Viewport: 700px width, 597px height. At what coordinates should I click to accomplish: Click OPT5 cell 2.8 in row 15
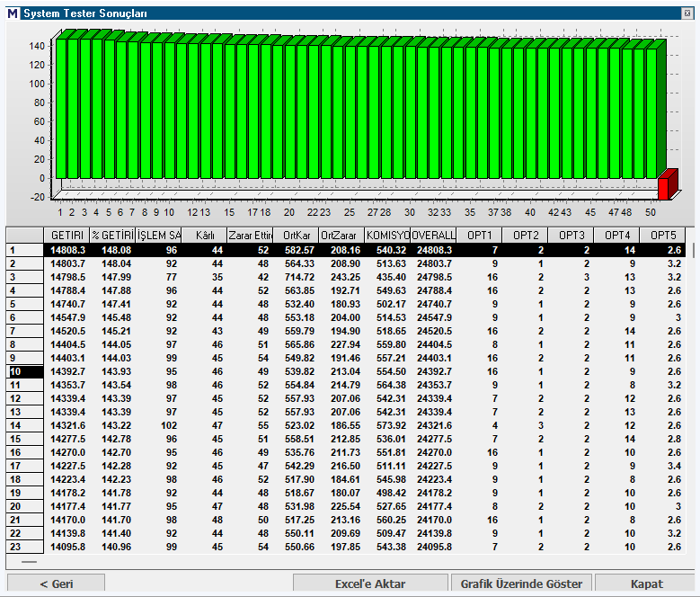[662, 439]
